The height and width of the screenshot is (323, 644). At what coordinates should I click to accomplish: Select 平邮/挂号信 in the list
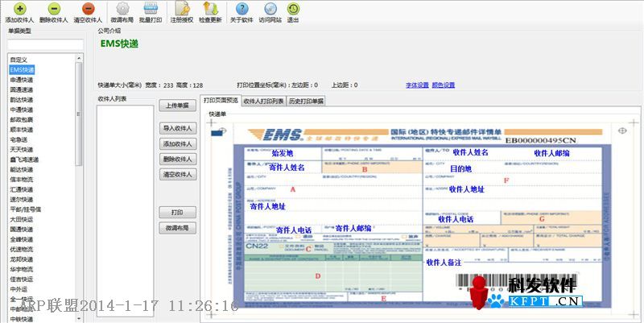26,209
